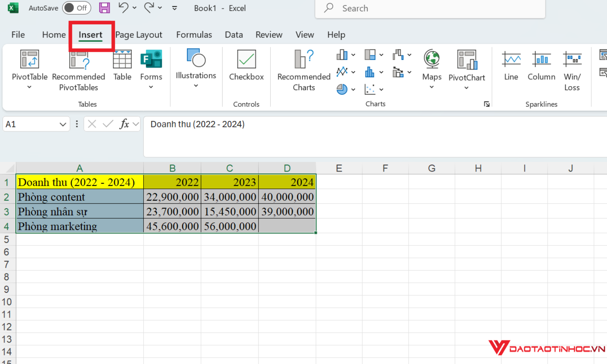The image size is (607, 364).
Task: Open the Name Box dropdown arrow
Action: pyautogui.click(x=63, y=125)
